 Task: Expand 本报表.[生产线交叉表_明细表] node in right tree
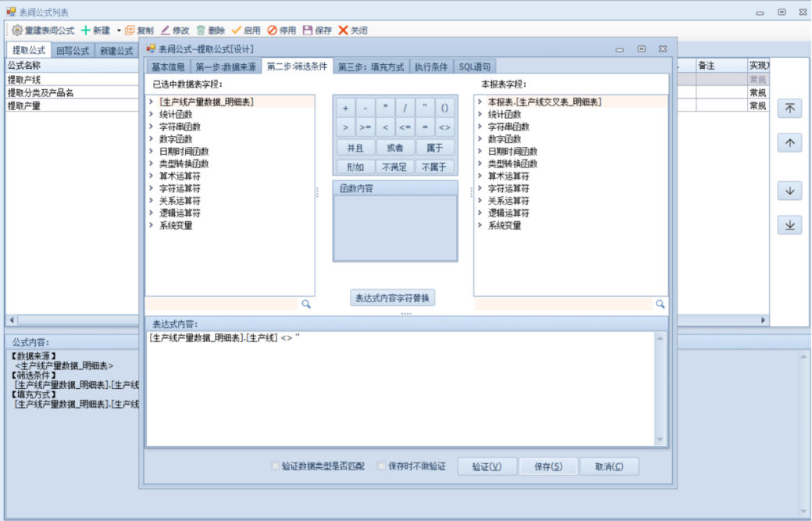(x=479, y=102)
